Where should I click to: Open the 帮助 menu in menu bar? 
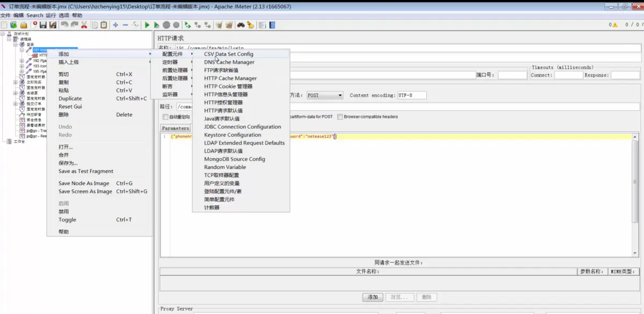click(77, 16)
